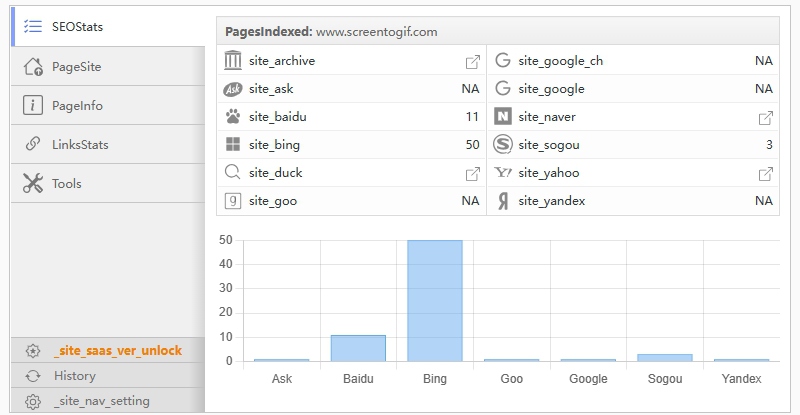Click the Yandex logo icon
800x415 pixels.
tap(502, 201)
